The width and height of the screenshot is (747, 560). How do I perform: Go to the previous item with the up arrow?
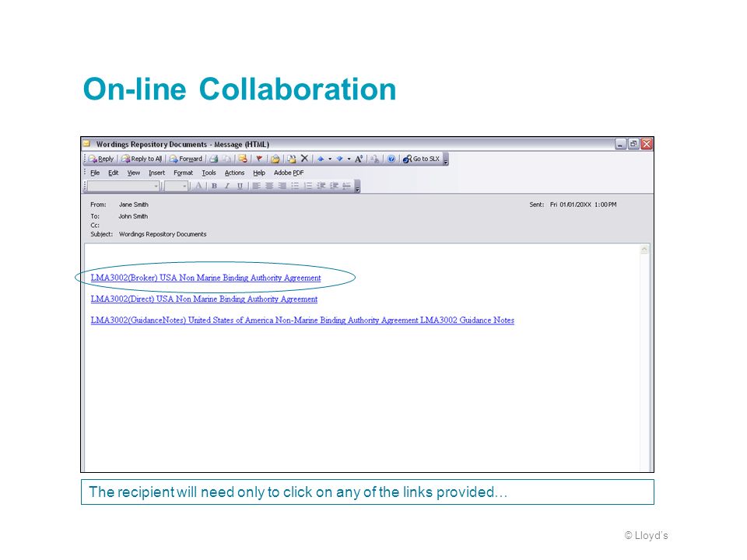coord(321,159)
